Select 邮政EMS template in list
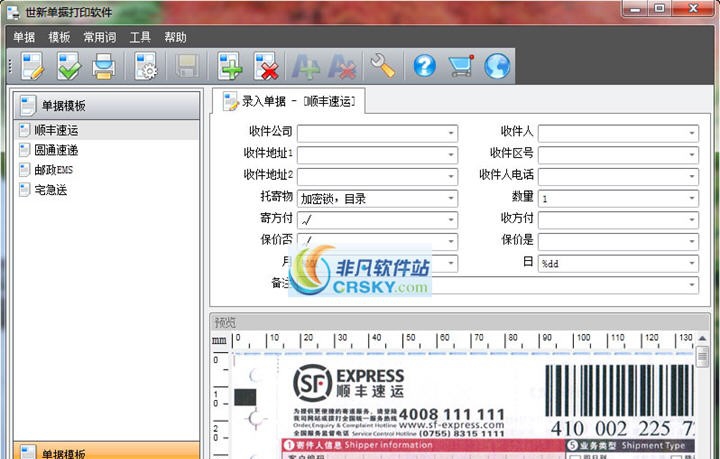 107,170
